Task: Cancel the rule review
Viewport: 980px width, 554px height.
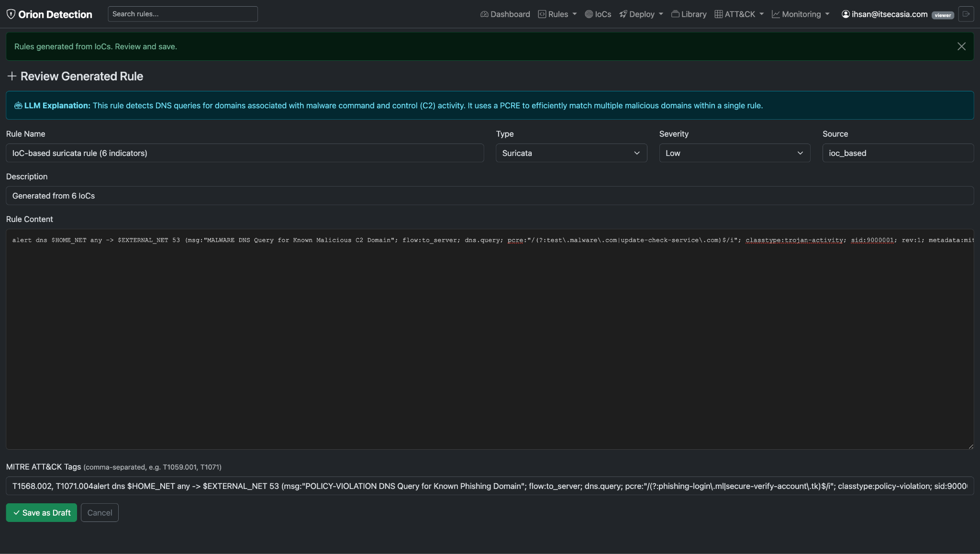Action: pyautogui.click(x=100, y=513)
